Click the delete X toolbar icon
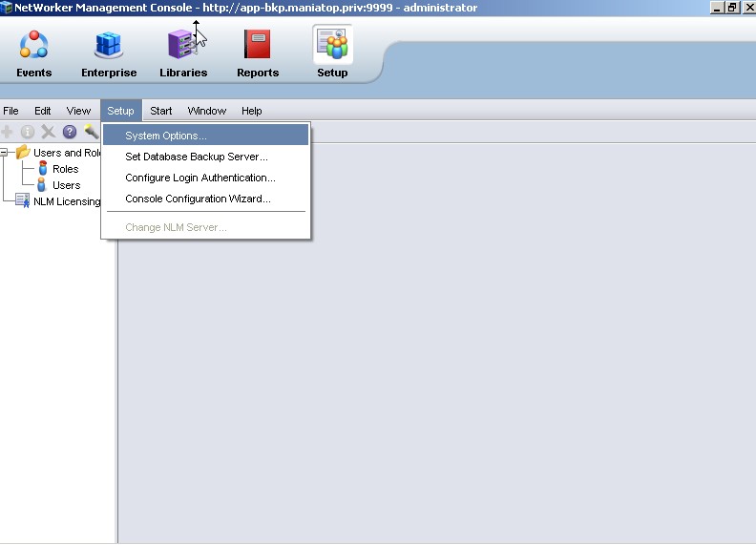Screen dimensions: 756x545 pos(49,132)
